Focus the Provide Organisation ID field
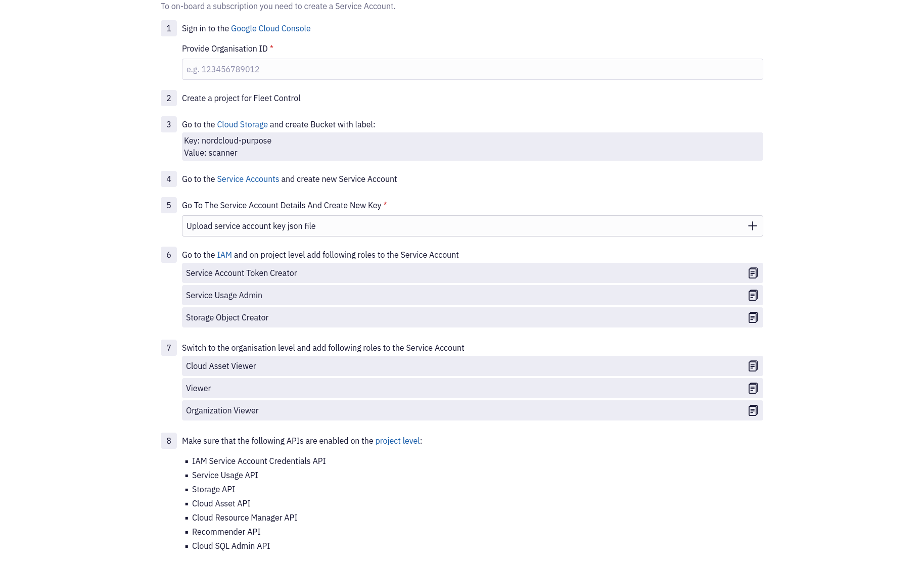Viewport: 924px width, 562px height. (472, 69)
